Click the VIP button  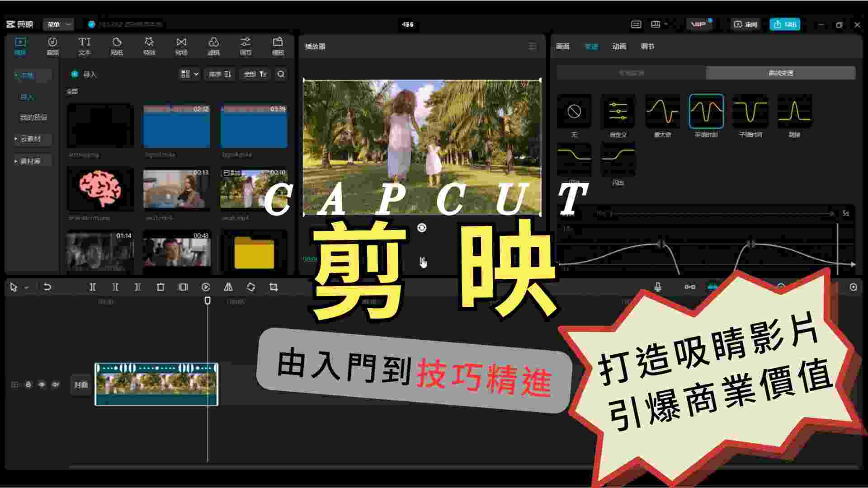click(699, 24)
